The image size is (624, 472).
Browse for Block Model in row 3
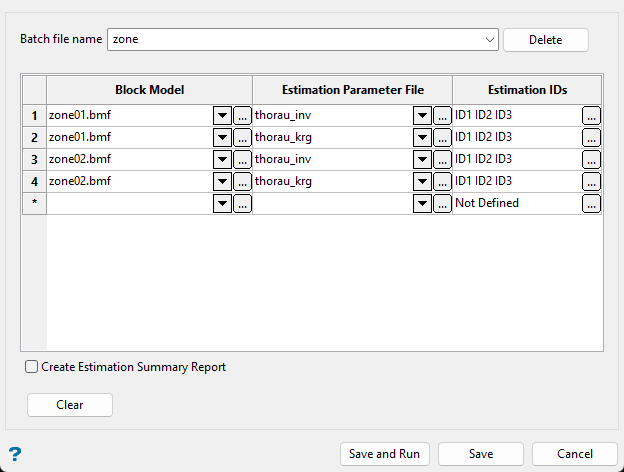242,159
